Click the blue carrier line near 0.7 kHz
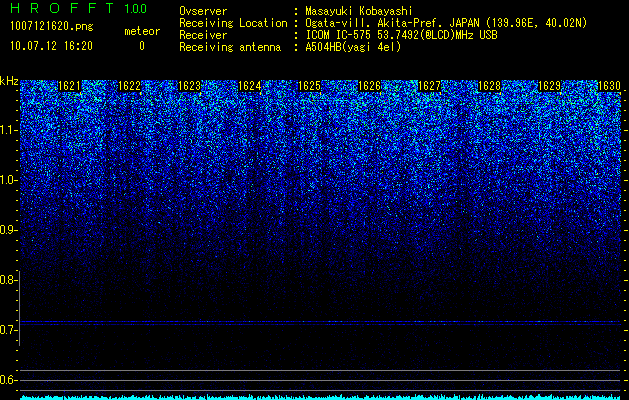The height and width of the screenshot is (400, 629). pyautogui.click(x=320, y=322)
